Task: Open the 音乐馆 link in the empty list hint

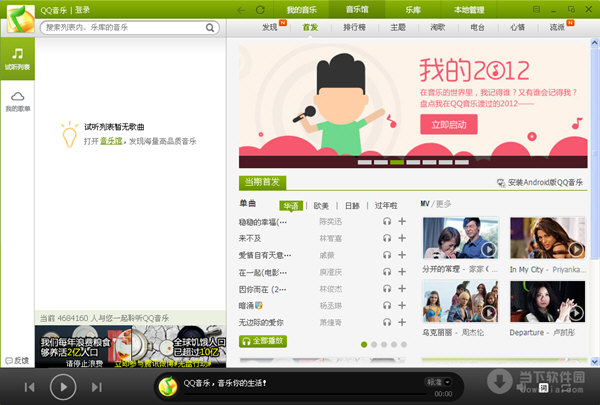Action: [111, 141]
